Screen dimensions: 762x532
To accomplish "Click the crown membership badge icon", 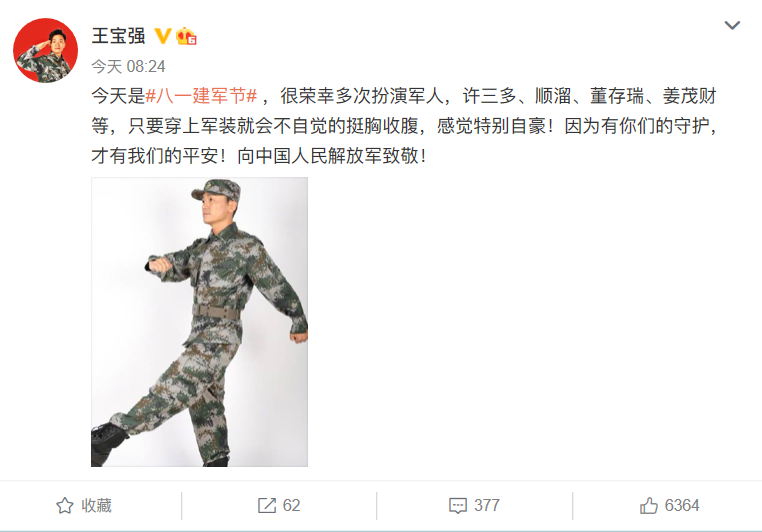I will click(186, 36).
